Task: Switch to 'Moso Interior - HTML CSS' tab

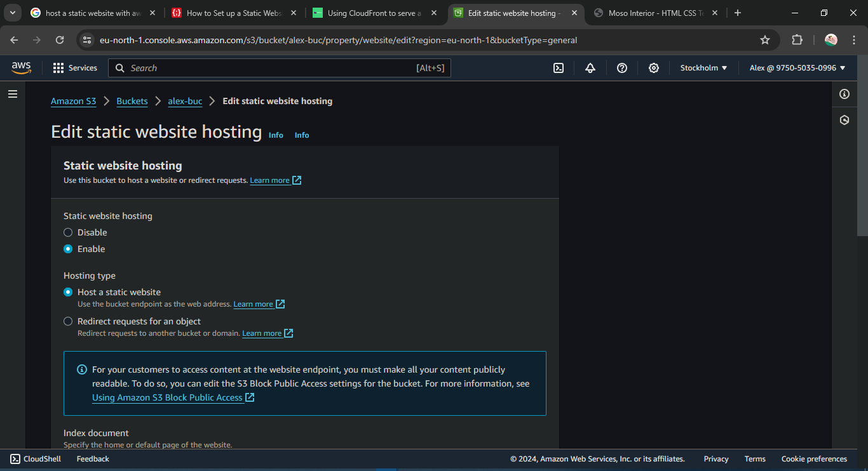Action: [x=656, y=13]
